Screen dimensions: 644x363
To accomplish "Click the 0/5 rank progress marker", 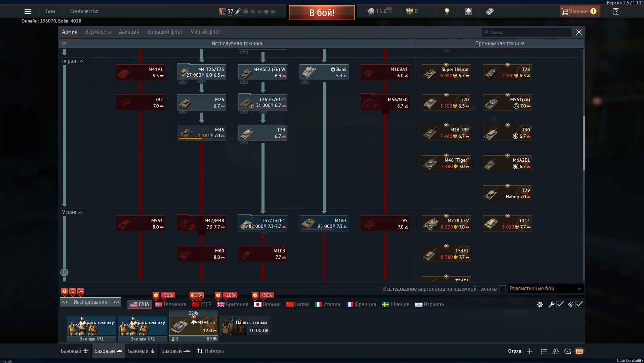I will [x=64, y=272].
